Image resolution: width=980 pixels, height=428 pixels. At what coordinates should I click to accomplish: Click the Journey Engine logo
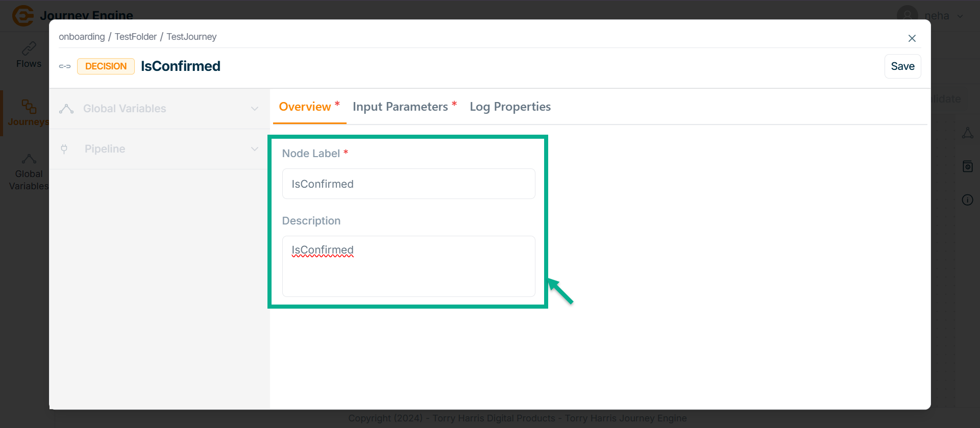[x=23, y=15]
